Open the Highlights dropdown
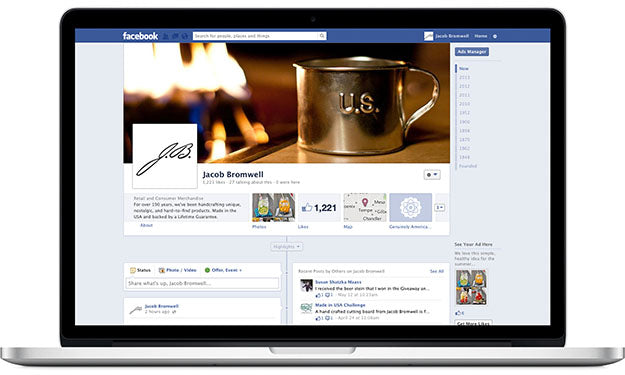This screenshot has height=375, width=625. click(x=287, y=247)
